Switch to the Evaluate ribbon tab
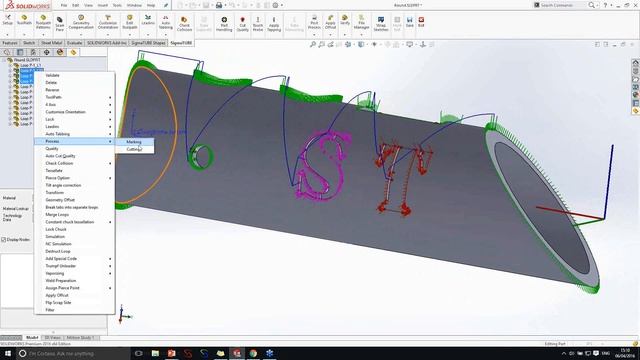 click(x=74, y=43)
